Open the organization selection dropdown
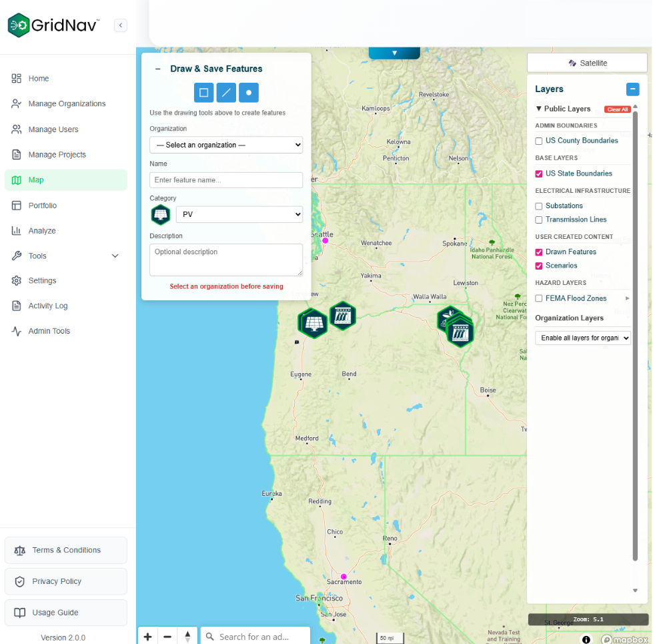 click(226, 145)
